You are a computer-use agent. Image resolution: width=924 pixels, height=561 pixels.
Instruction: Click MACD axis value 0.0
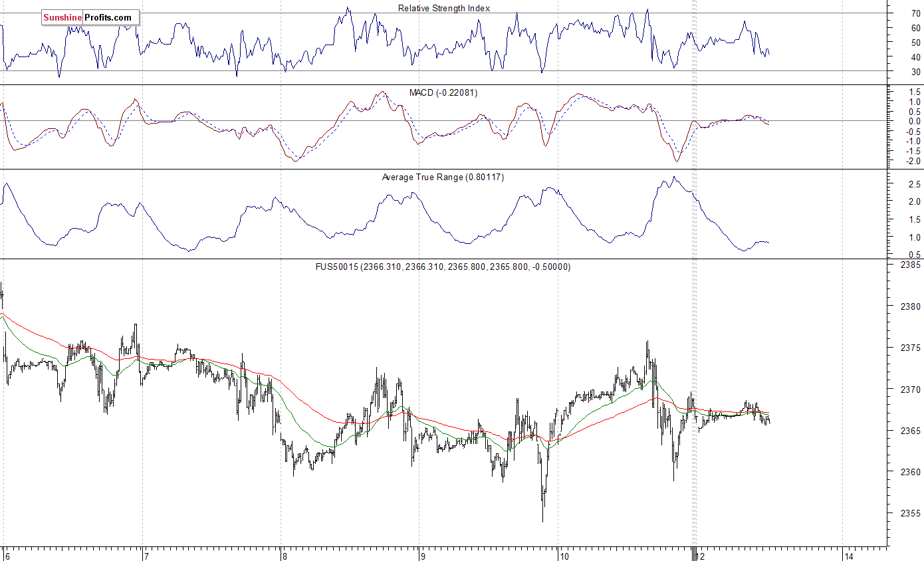click(x=914, y=122)
